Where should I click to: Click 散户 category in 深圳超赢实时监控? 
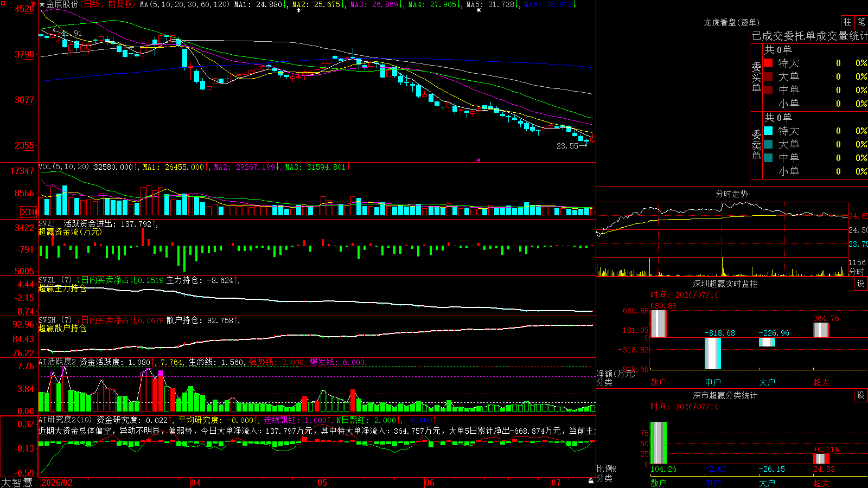(659, 382)
